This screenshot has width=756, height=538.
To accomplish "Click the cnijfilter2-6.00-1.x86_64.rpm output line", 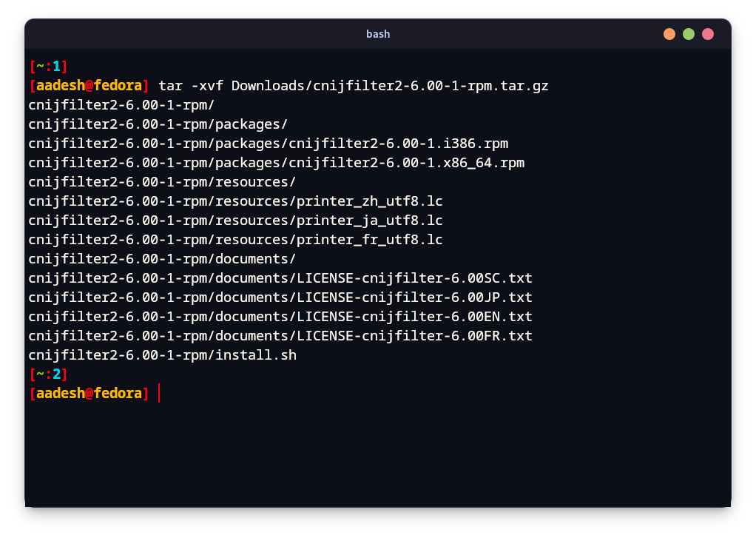I will (x=277, y=163).
